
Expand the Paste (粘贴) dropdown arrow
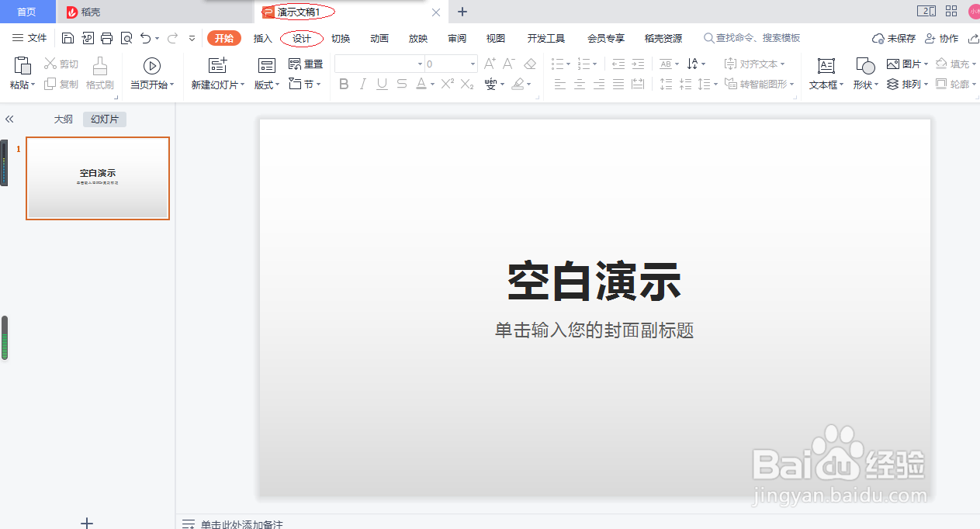[33, 85]
